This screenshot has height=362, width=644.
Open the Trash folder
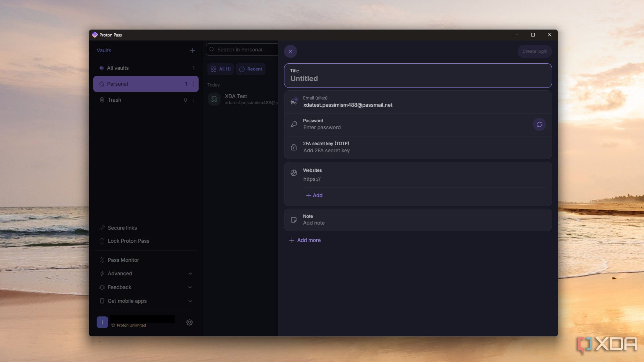[x=146, y=100]
